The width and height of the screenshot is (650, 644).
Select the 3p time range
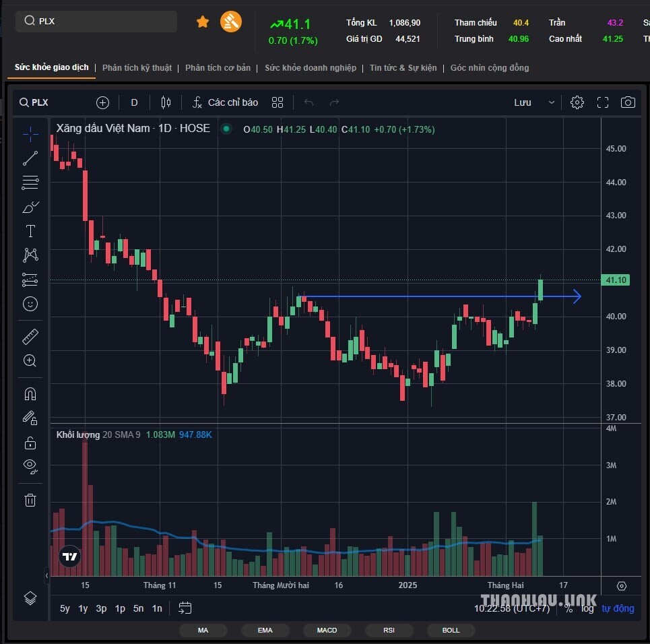(101, 608)
